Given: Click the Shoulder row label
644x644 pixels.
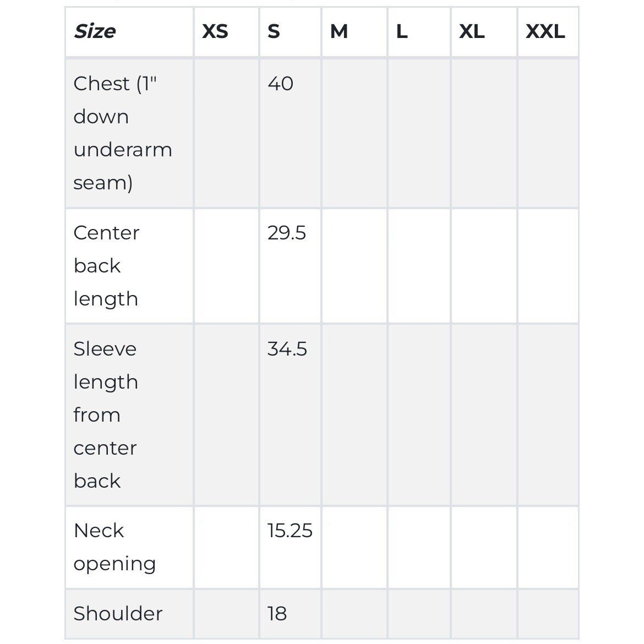Looking at the screenshot, I should click(118, 613).
